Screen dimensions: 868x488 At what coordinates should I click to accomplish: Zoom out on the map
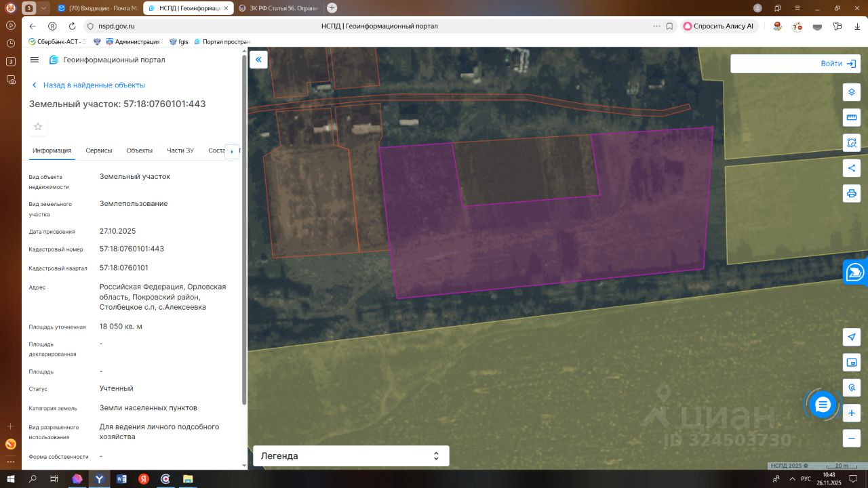click(x=852, y=438)
